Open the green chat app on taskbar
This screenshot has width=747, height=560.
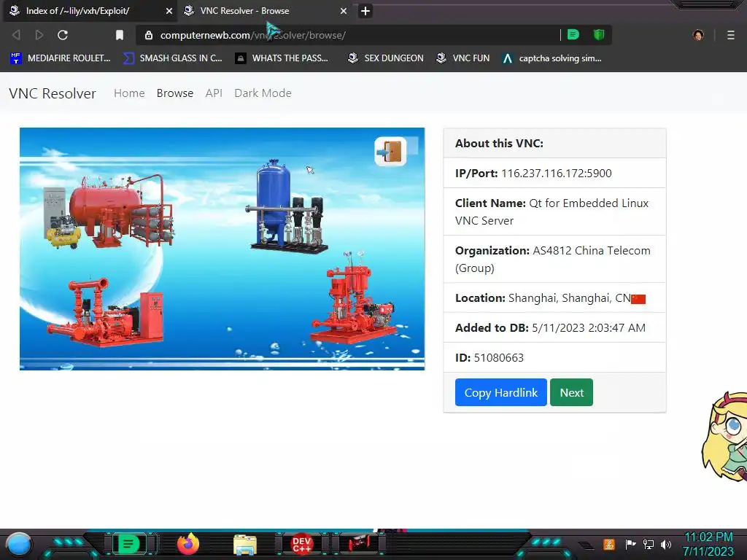[128, 544]
